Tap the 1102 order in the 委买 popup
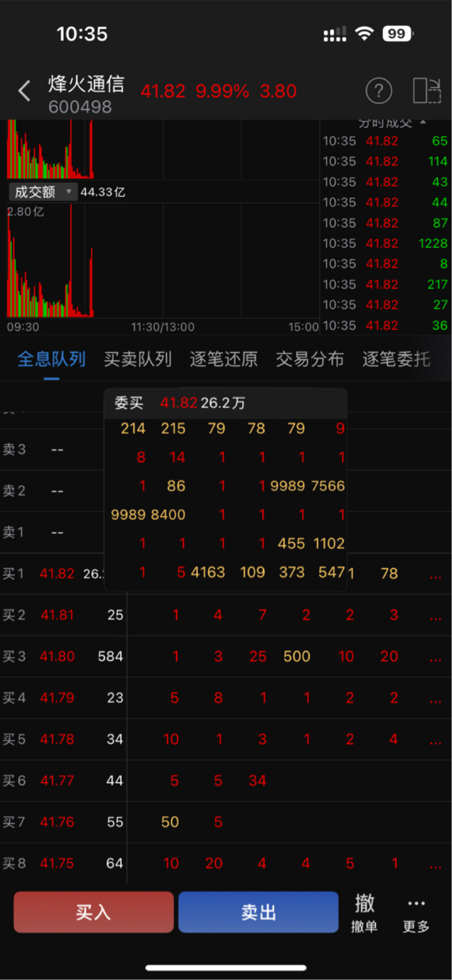Image resolution: width=452 pixels, height=980 pixels. click(x=328, y=543)
